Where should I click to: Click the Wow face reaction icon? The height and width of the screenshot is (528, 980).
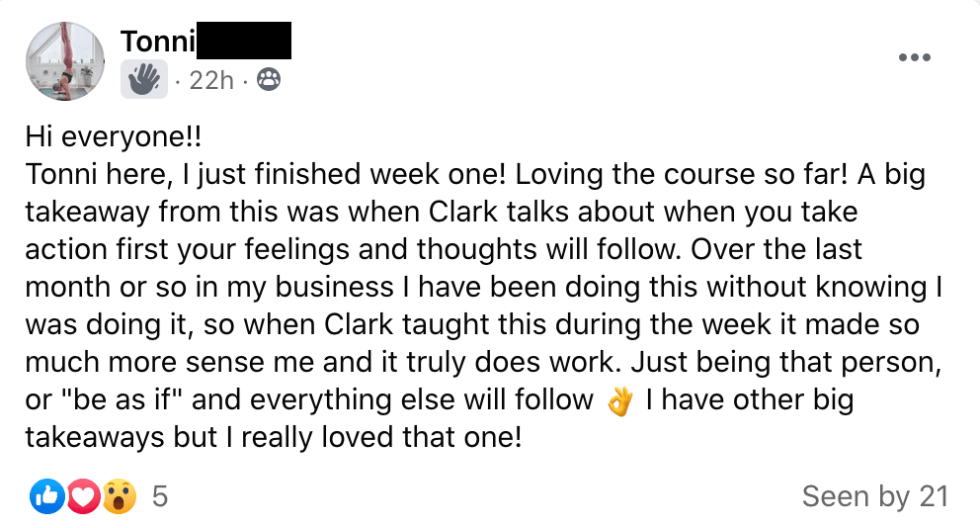click(x=119, y=496)
